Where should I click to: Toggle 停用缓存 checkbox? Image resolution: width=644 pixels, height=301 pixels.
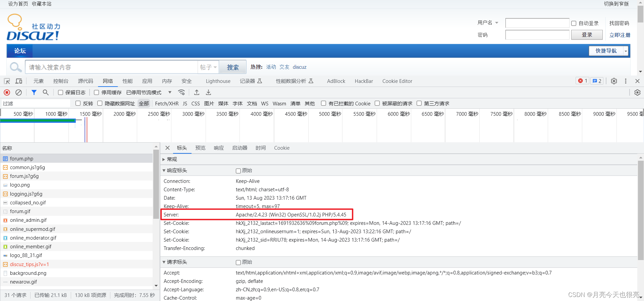pos(97,92)
